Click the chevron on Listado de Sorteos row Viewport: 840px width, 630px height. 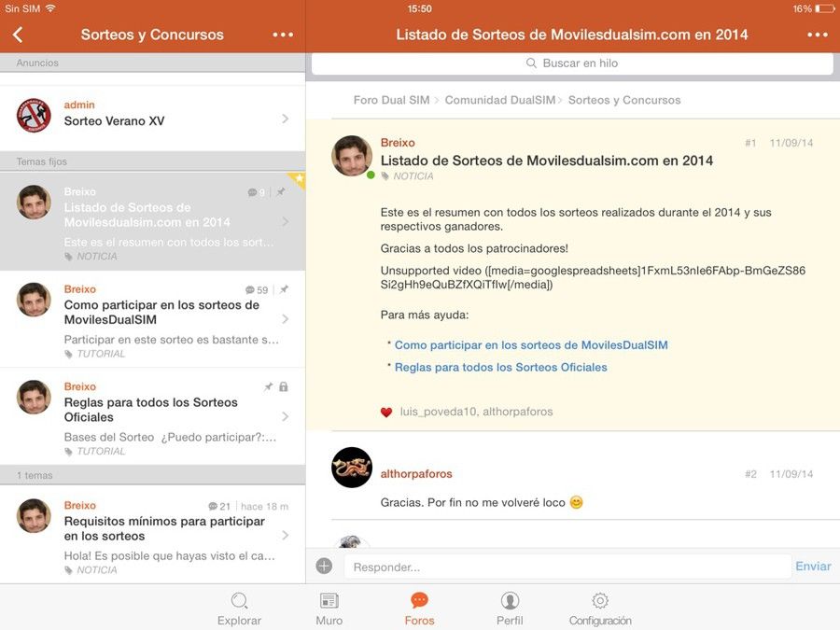285,221
